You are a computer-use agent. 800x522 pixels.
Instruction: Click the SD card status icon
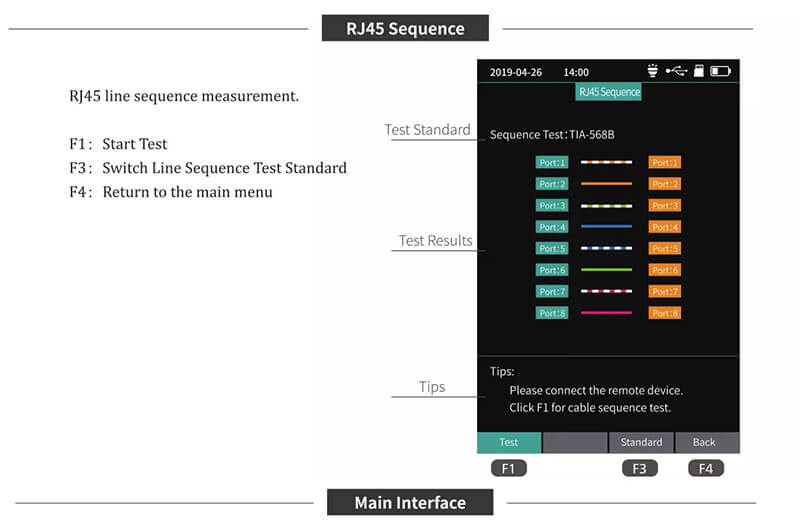coord(700,72)
